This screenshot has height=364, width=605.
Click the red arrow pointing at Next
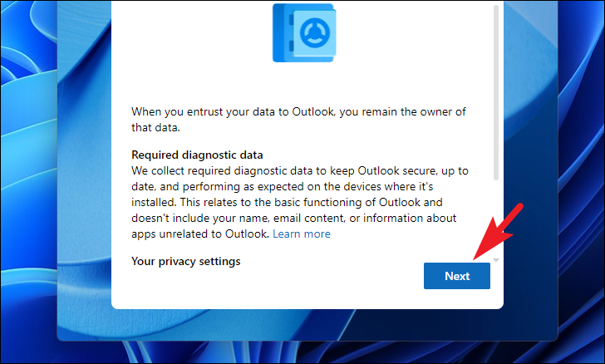[498, 232]
